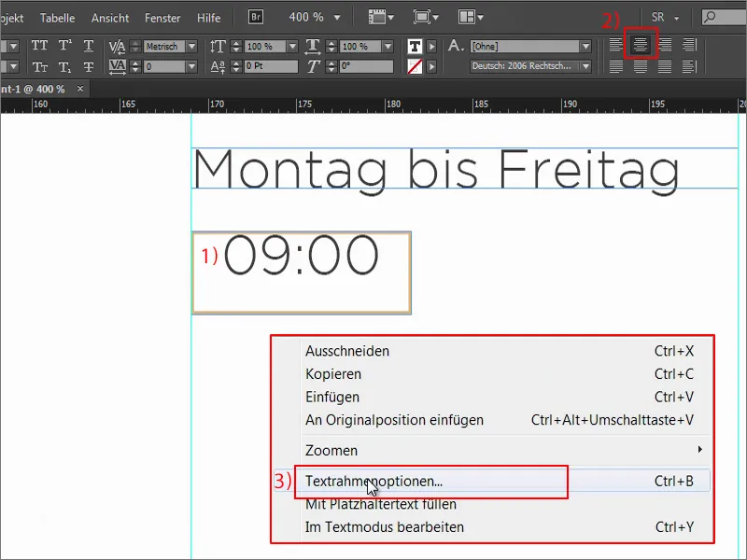Toggle Underline text formatting
This screenshot has height=560, width=747.
coord(88,46)
